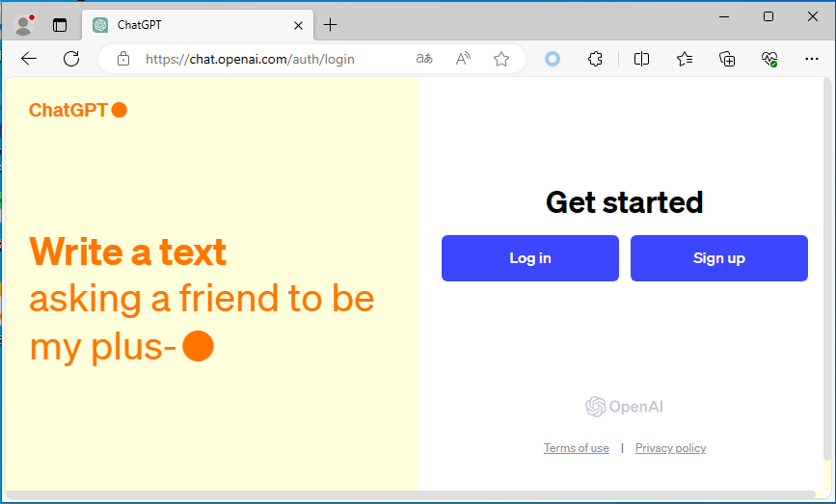Click the Sign up button
The width and height of the screenshot is (836, 504).
tap(718, 258)
